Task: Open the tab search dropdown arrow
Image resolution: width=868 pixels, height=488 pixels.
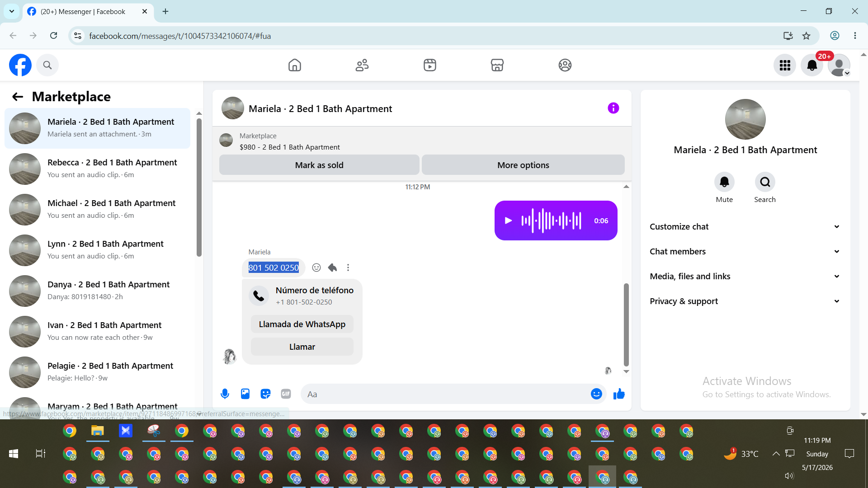Action: (12, 11)
